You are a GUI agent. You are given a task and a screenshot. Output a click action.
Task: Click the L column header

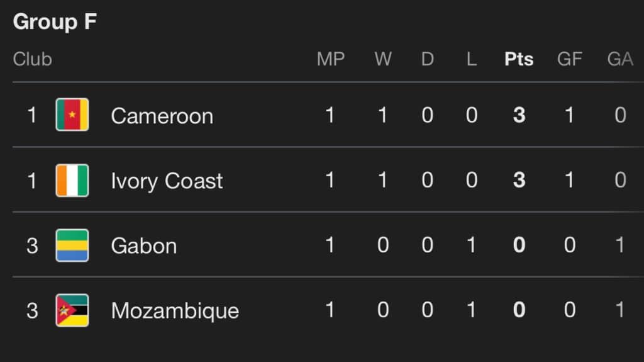tap(471, 59)
